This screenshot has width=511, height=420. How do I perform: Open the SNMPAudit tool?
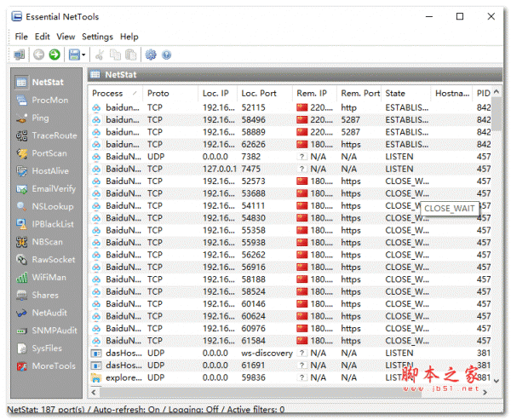(46, 331)
